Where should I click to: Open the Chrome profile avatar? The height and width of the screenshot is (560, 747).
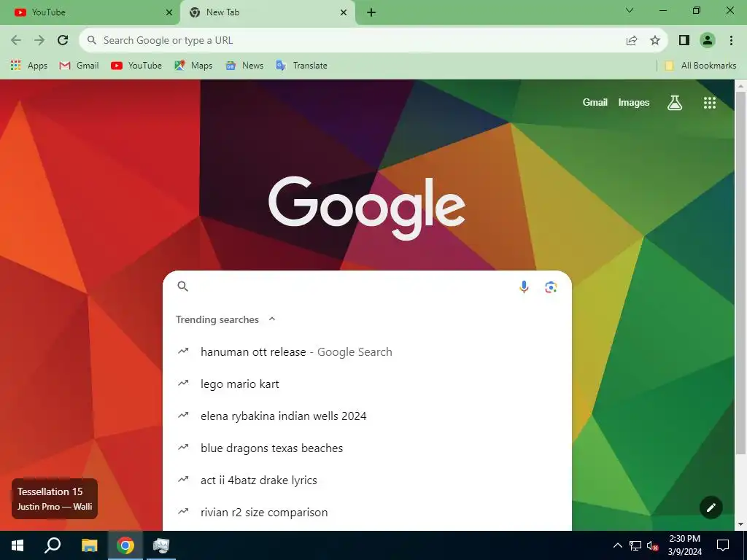(x=708, y=41)
